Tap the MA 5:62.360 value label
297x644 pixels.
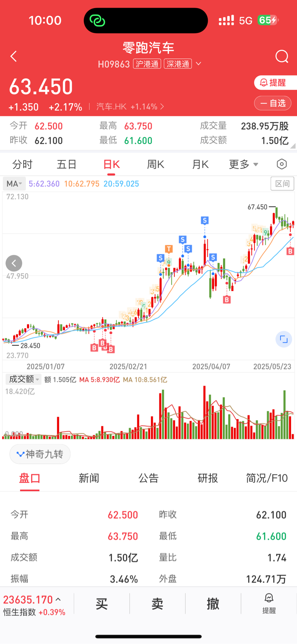44,184
